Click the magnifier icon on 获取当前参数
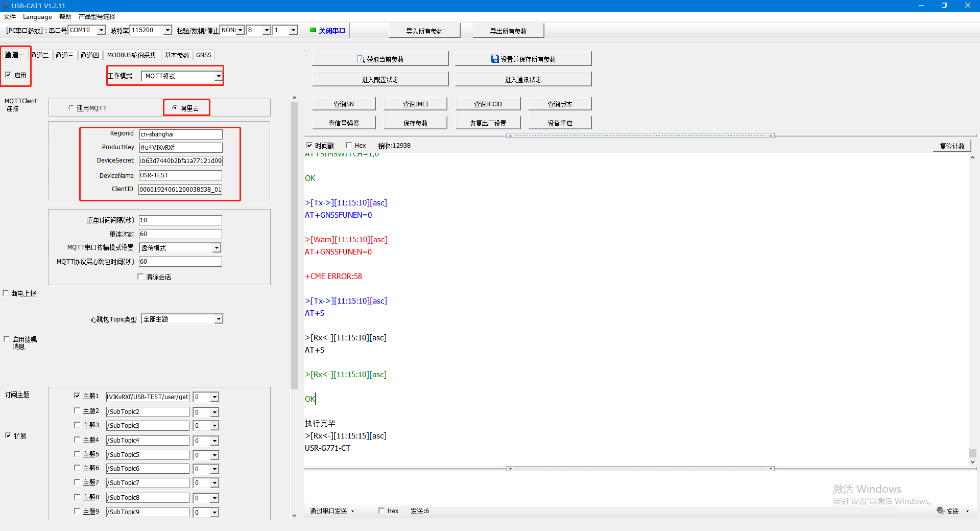980x531 pixels. [361, 59]
